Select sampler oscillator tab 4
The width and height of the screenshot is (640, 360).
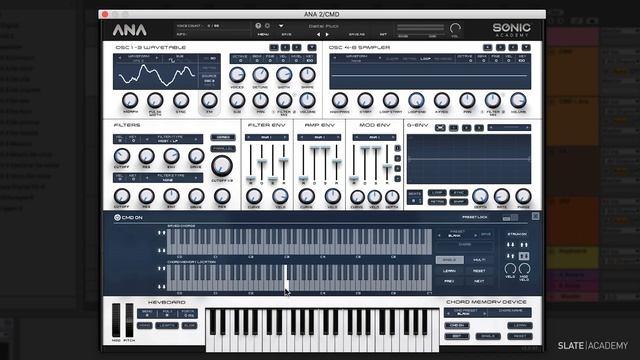[487, 47]
